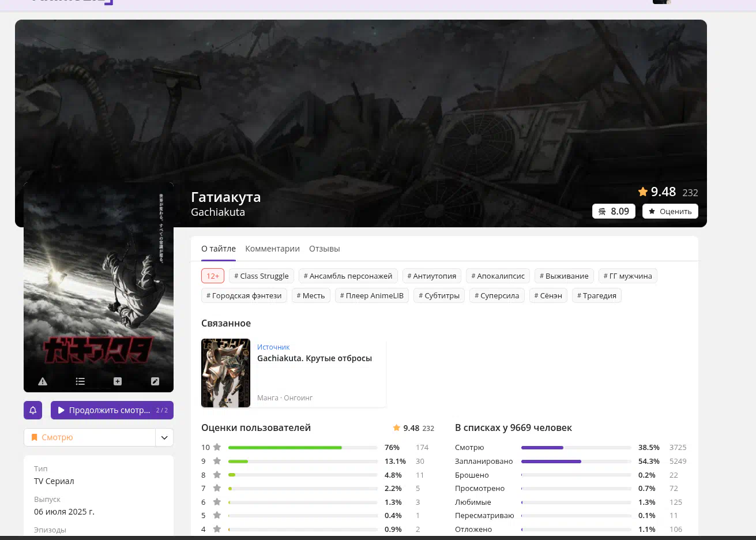The height and width of the screenshot is (540, 756).
Task: Switch to the О тайтле tab
Action: click(x=219, y=249)
